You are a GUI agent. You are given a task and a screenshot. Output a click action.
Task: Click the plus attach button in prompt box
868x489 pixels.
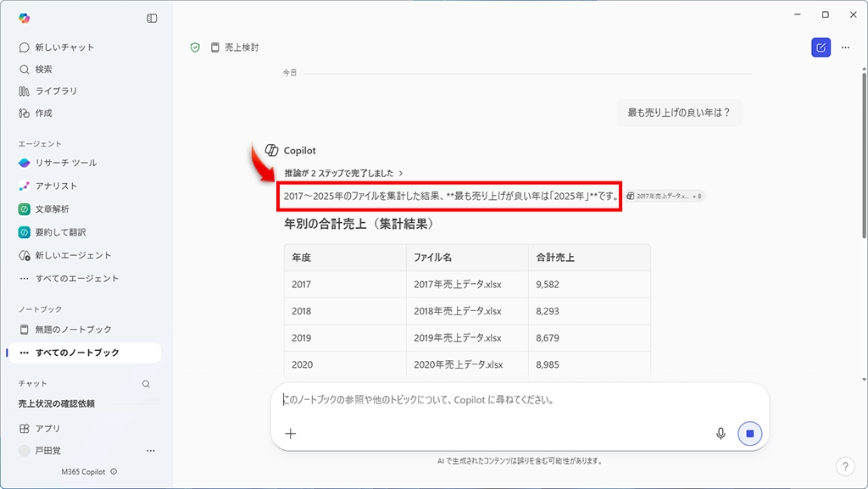click(x=291, y=433)
